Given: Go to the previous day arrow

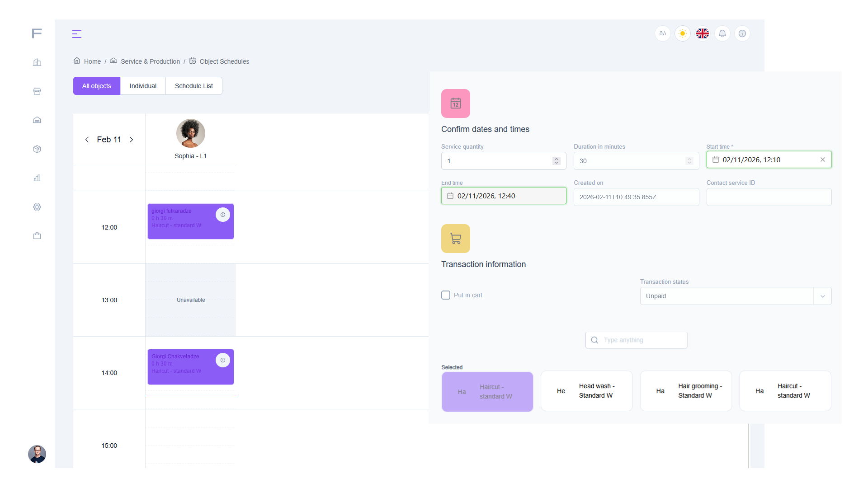Looking at the screenshot, I should pyautogui.click(x=87, y=140).
